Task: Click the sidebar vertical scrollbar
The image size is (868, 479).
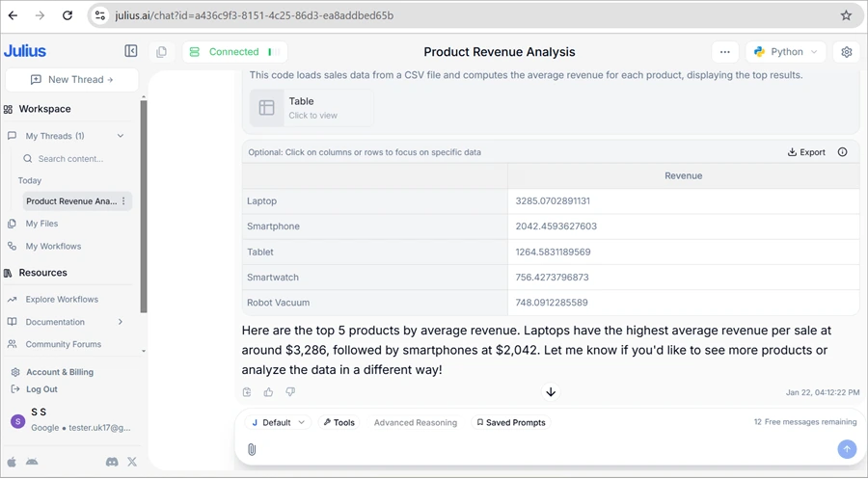Action: 144,207
